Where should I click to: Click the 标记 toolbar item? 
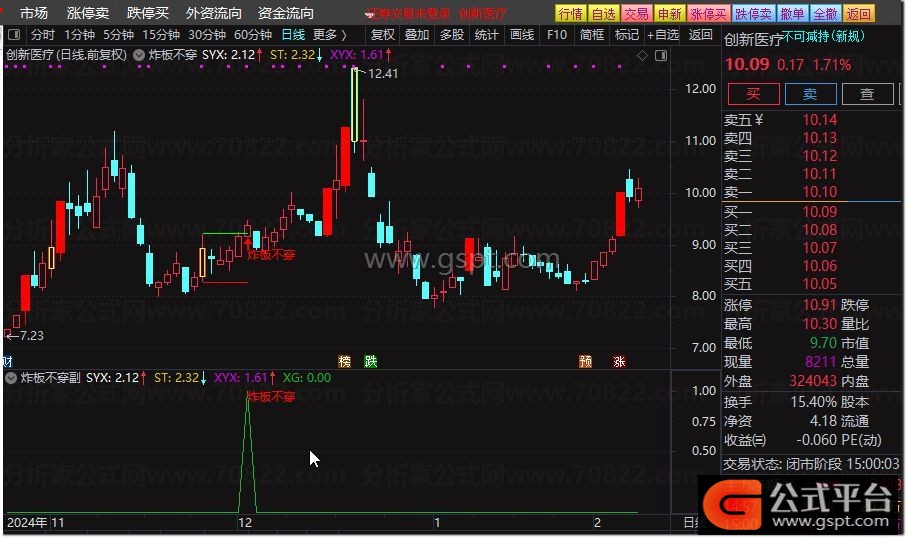pyautogui.click(x=627, y=35)
